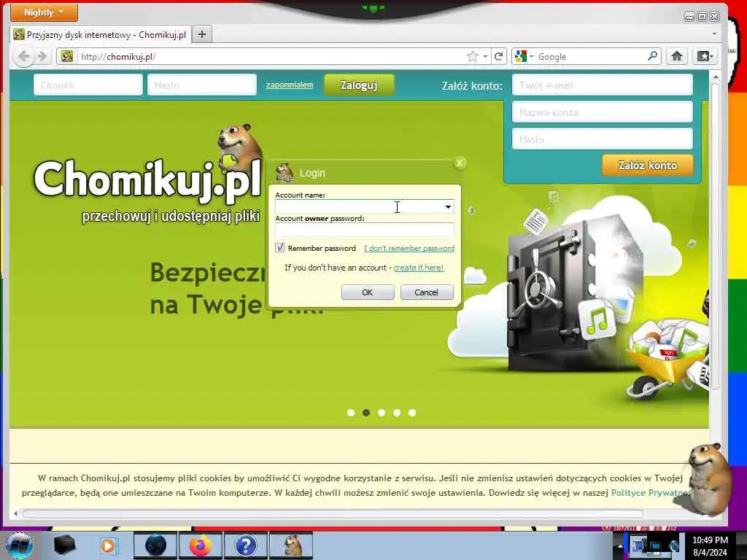Click the horizontal page scrollbar
Screen dimensions: 747x560
[332, 513]
